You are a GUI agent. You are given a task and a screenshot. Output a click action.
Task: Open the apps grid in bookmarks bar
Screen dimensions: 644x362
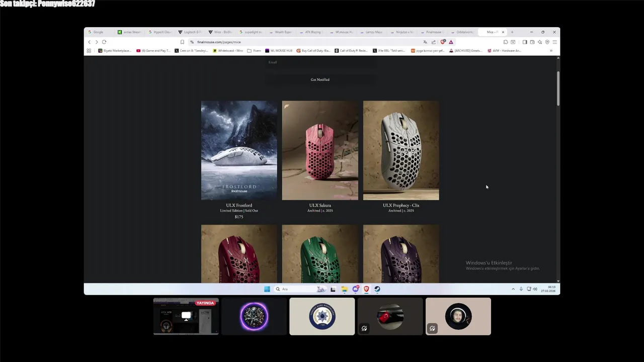pyautogui.click(x=89, y=51)
